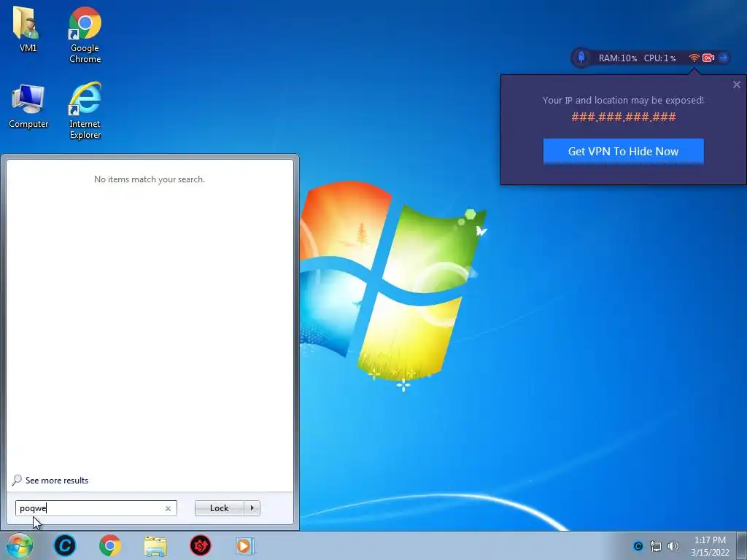Launch the Google Chrome desktop shortcut
Screen dimensions: 747x560
(85, 34)
